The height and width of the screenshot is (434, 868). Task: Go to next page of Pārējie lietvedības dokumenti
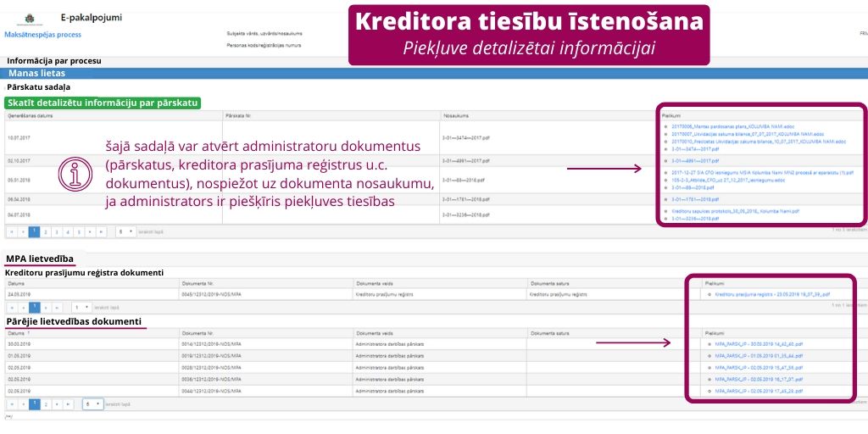(x=58, y=404)
